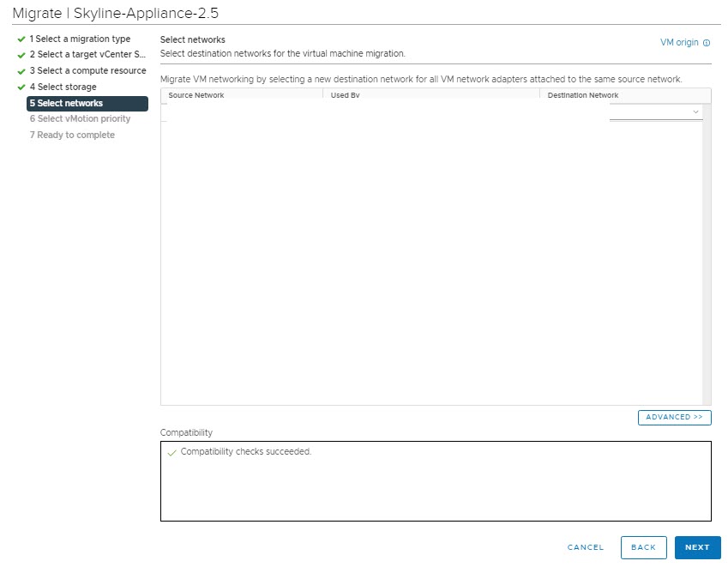Screen dimensions: 728x573
Task: Click the checkmark icon next to Select a compute resource
Action: tap(21, 71)
